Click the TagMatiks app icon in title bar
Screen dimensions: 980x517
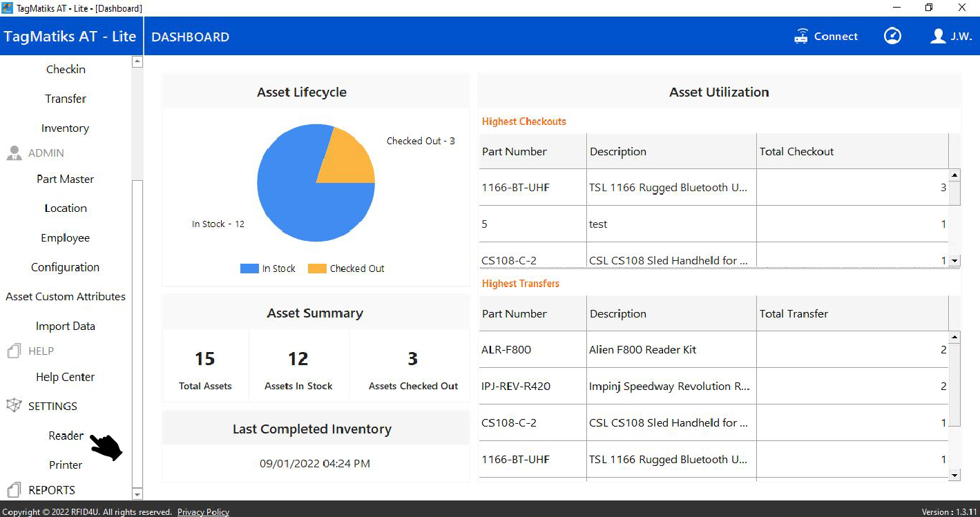point(8,8)
